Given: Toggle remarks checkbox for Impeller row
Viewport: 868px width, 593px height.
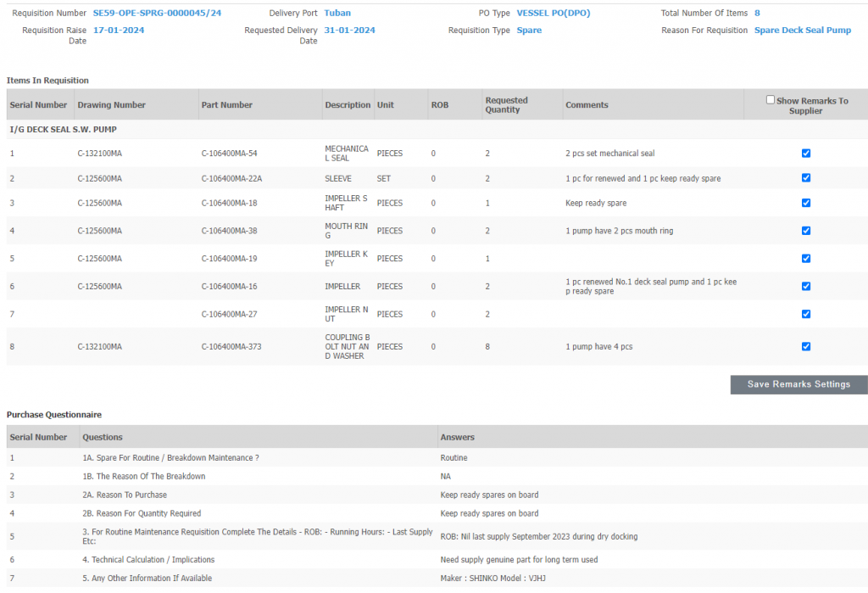Looking at the screenshot, I should click(806, 287).
